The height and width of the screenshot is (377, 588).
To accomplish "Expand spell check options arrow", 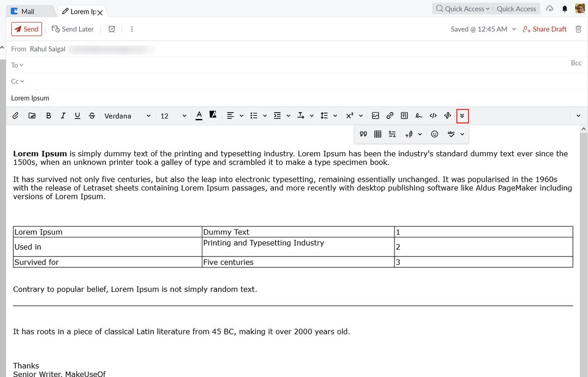I will [x=462, y=134].
